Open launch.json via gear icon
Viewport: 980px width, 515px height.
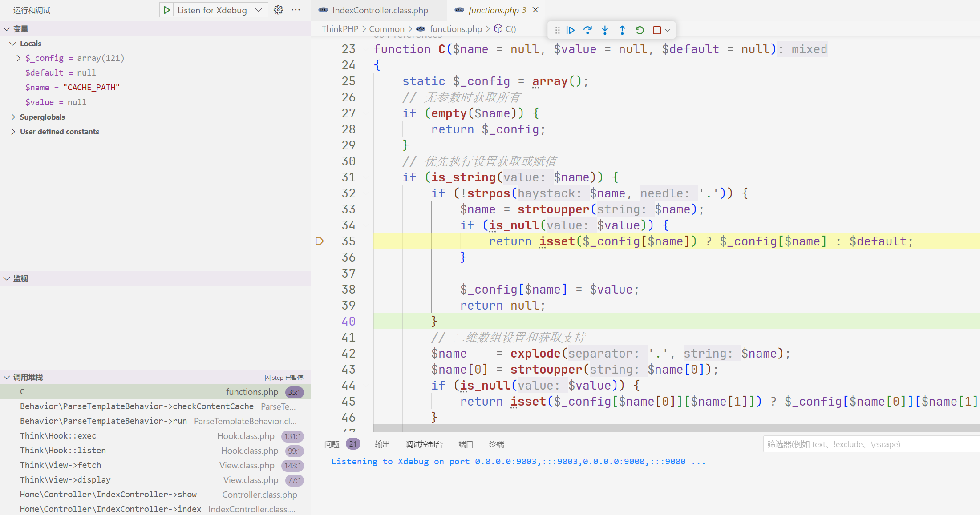point(278,10)
